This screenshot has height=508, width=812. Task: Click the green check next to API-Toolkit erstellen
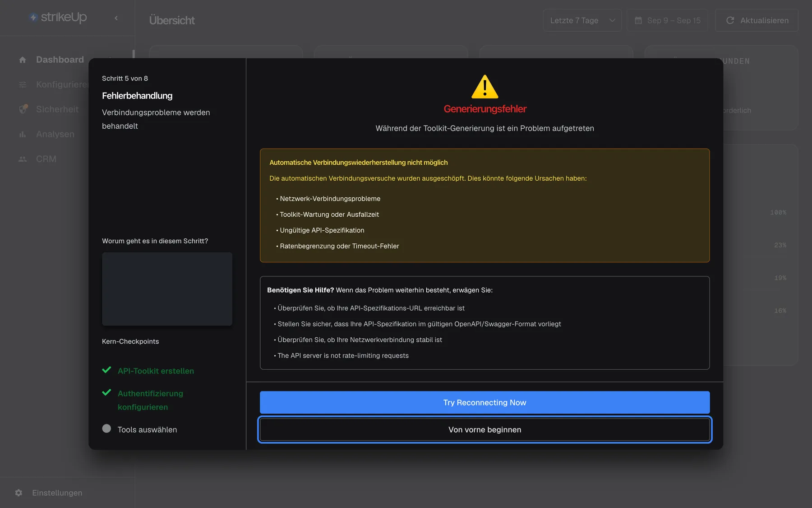(106, 370)
